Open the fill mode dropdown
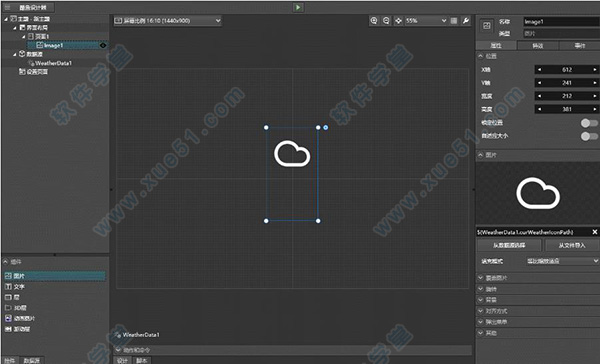 click(562, 261)
